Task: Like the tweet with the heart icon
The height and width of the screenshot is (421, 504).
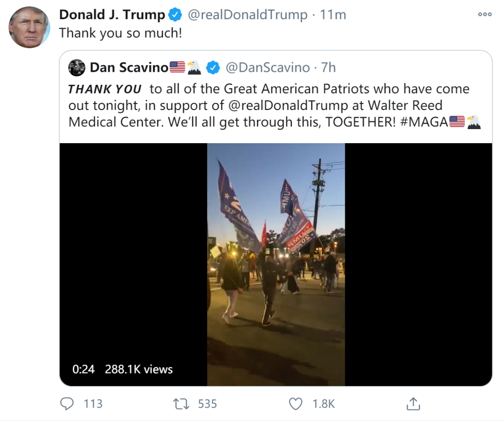Action: click(x=296, y=403)
